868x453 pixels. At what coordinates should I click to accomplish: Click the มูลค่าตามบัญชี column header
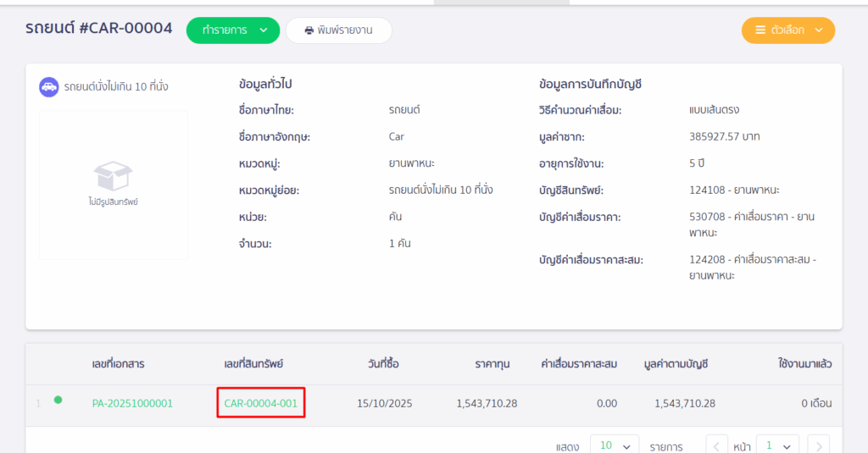click(676, 364)
